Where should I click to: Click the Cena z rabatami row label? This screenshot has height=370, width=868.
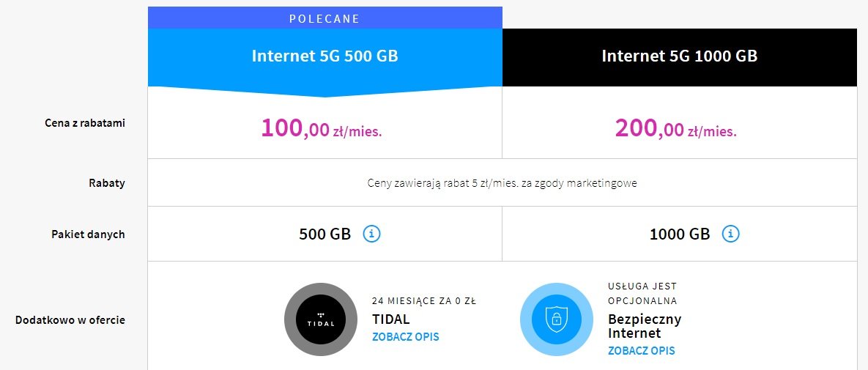[85, 123]
